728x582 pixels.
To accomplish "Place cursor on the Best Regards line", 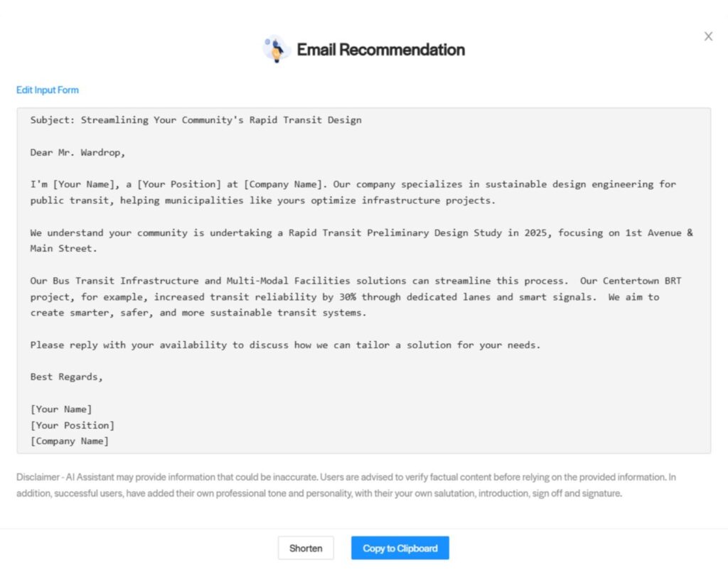I will coord(66,377).
